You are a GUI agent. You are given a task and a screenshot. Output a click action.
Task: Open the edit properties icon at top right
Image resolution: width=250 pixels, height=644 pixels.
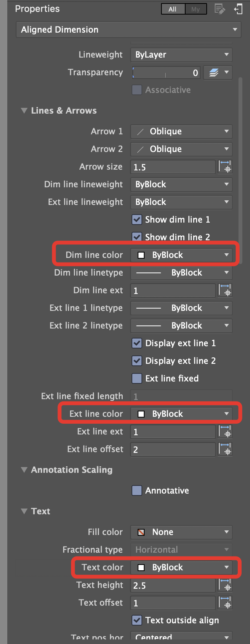pyautogui.click(x=220, y=9)
